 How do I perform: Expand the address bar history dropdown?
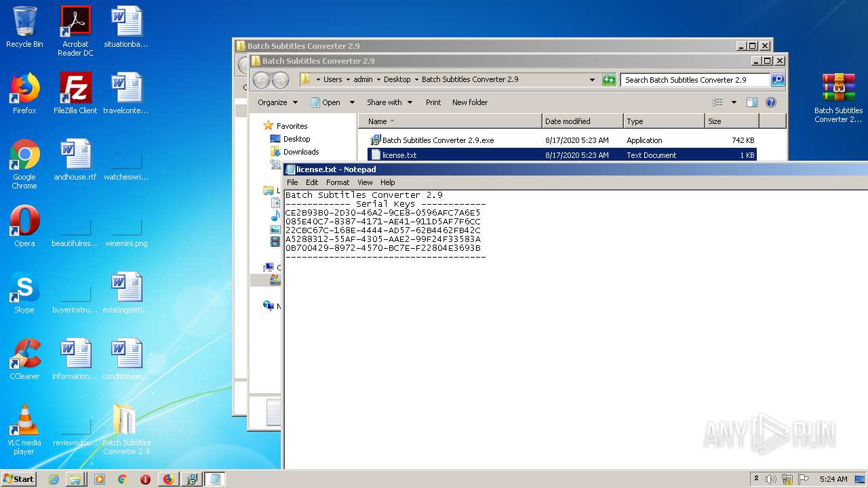tap(592, 79)
